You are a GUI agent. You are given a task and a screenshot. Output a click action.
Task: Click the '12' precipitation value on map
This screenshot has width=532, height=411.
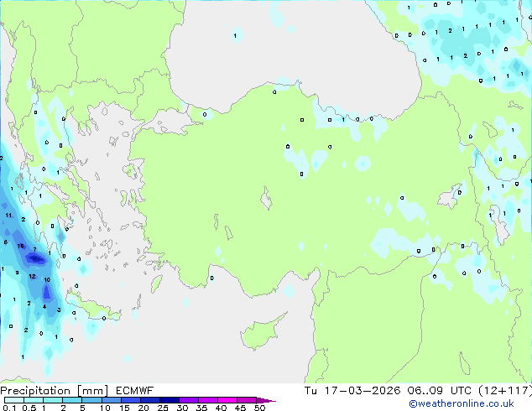(32, 276)
